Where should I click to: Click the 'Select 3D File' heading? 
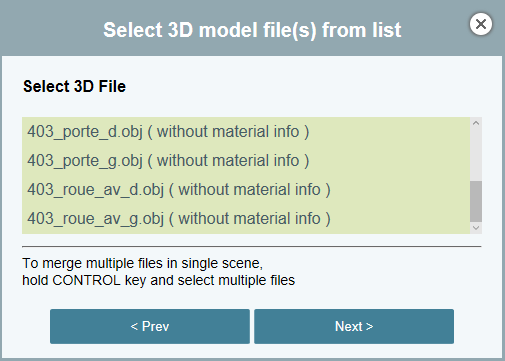(74, 86)
